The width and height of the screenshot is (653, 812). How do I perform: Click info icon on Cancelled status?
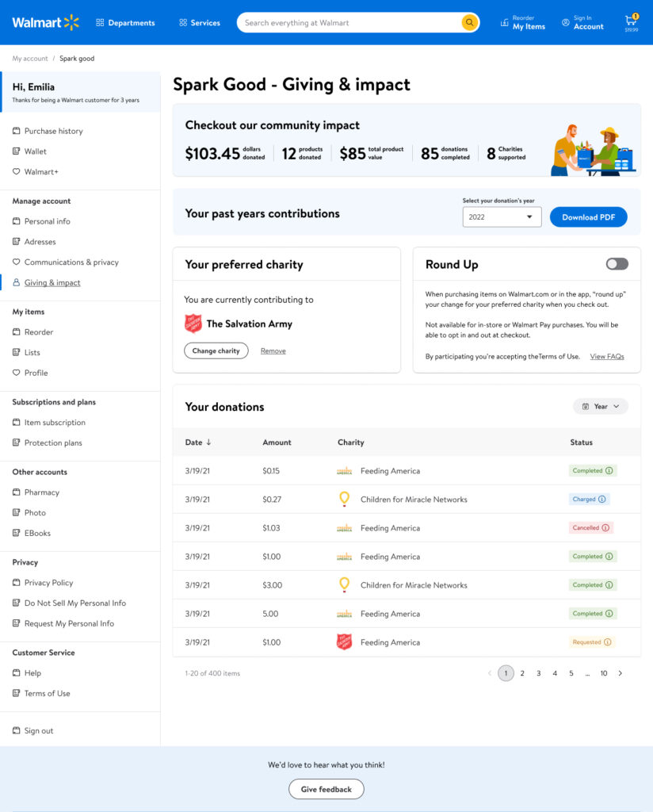(605, 528)
